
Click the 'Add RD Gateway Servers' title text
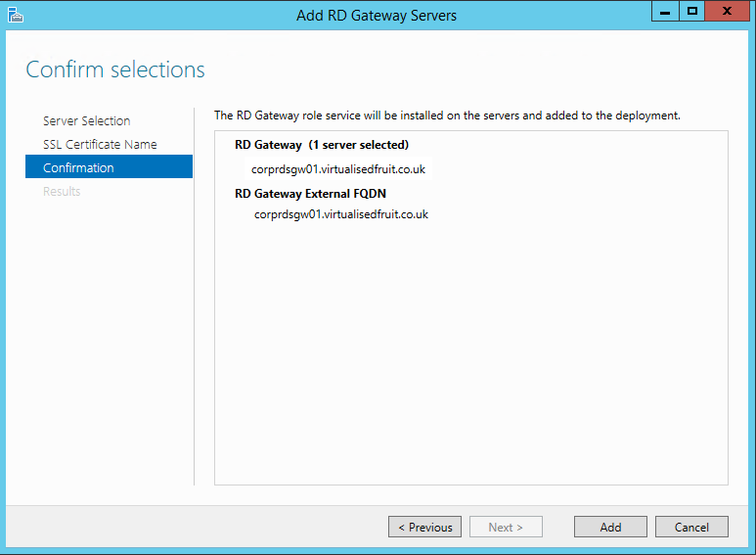377,16
